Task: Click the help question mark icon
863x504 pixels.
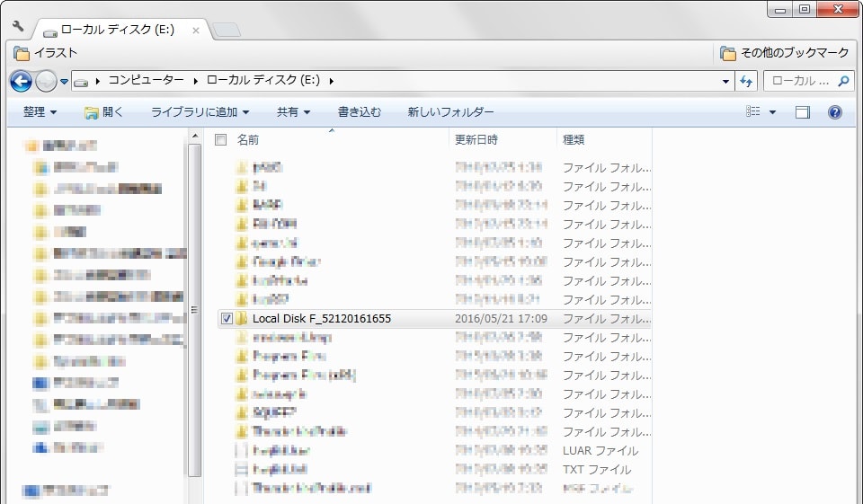Action: click(x=834, y=112)
